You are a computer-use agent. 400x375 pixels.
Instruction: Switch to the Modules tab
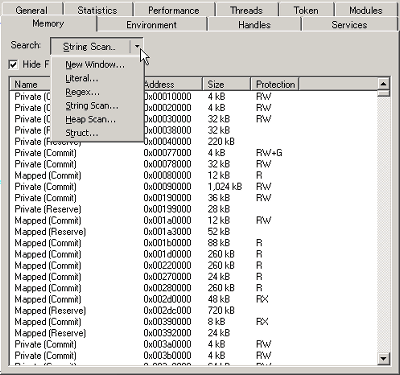[x=366, y=10]
